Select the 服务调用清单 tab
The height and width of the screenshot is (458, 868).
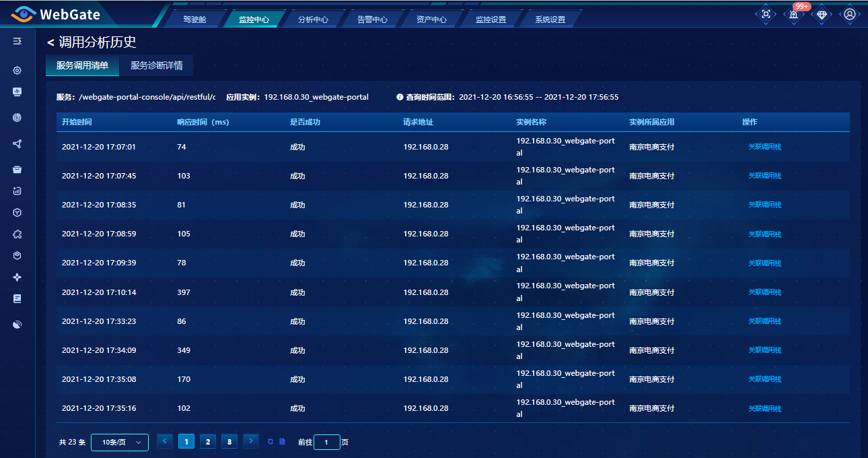pyautogui.click(x=82, y=66)
